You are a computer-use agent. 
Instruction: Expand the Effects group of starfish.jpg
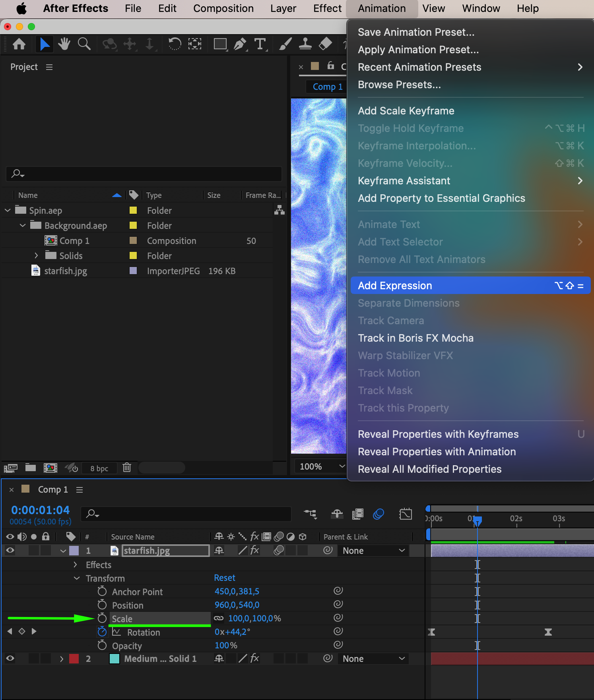coord(76,565)
